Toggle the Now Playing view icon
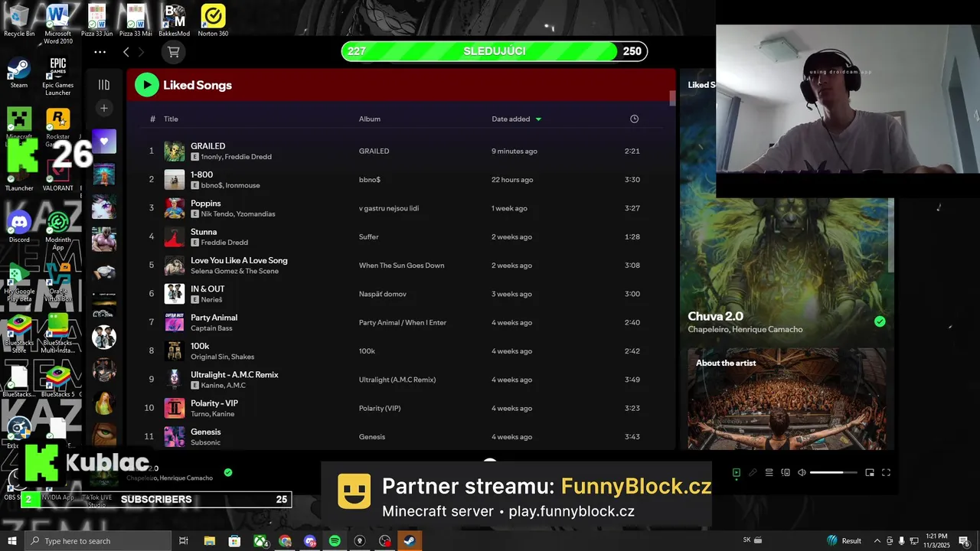Image resolution: width=980 pixels, height=551 pixels. (737, 473)
